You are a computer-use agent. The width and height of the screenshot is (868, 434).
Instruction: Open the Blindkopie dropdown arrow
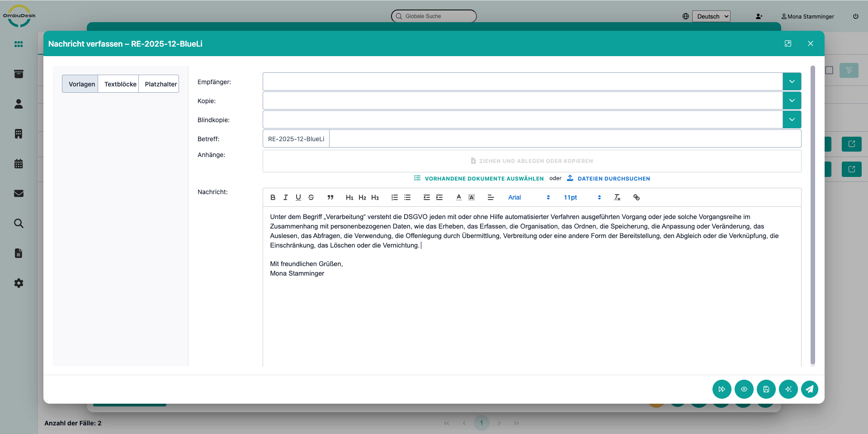pyautogui.click(x=792, y=119)
